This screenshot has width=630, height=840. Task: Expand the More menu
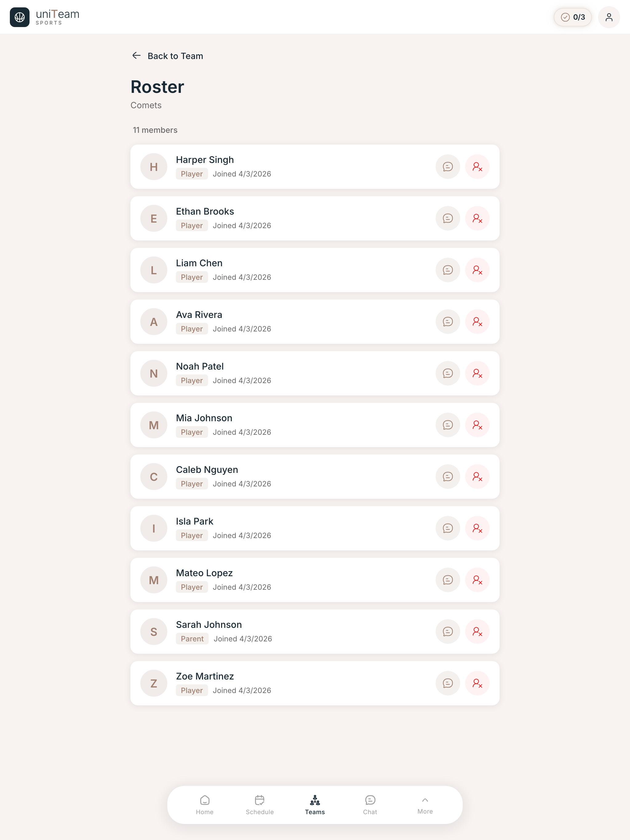click(425, 805)
